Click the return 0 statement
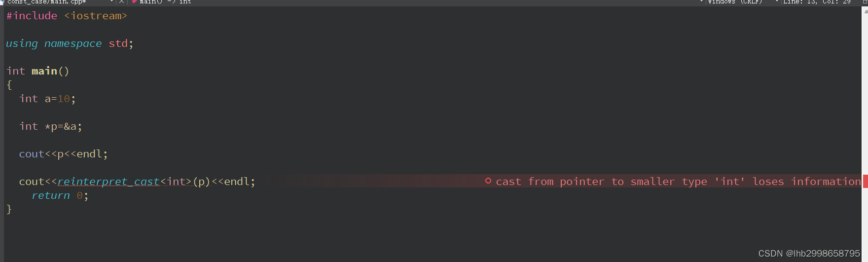The width and height of the screenshot is (868, 262). point(60,195)
